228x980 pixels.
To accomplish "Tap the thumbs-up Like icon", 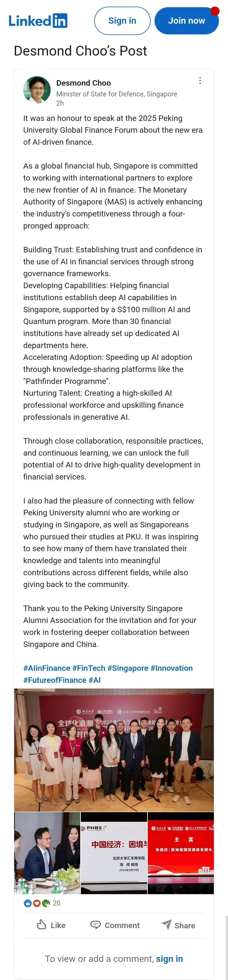I will pyautogui.click(x=42, y=925).
